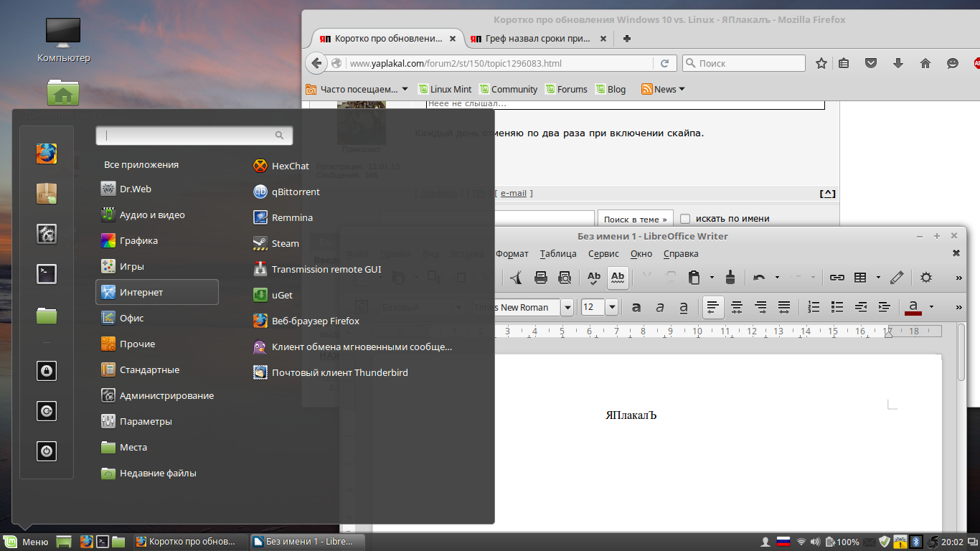Log out using the menu sidebar icon
The image size is (980, 551).
pos(47,411)
